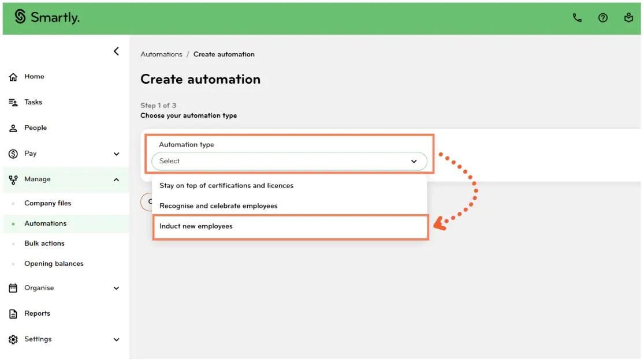Choose Induct new employees option
This screenshot has width=644, height=363.
coord(291,226)
